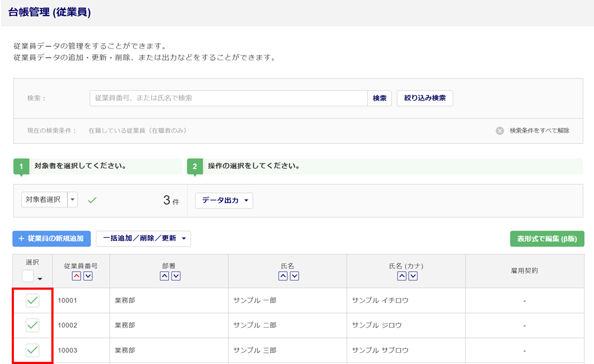Sort 従業員番号 ascending with up arrow
The height and width of the screenshot is (364, 594).
(76, 276)
